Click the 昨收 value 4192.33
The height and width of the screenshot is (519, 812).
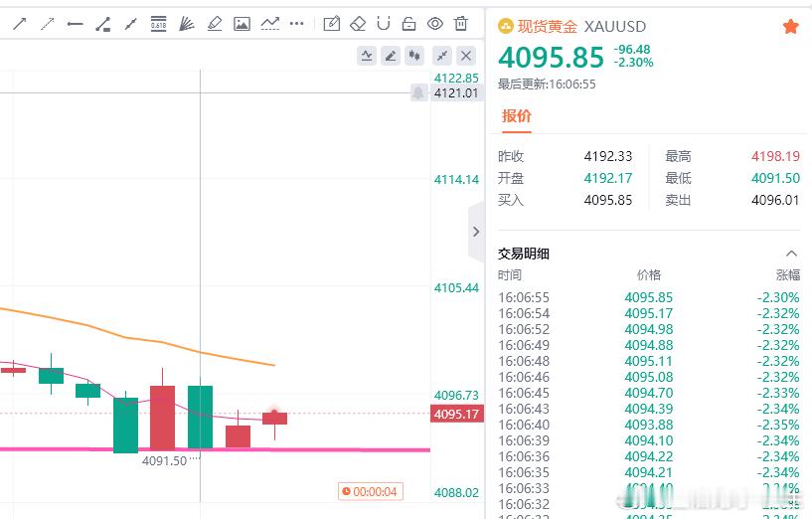[608, 156]
